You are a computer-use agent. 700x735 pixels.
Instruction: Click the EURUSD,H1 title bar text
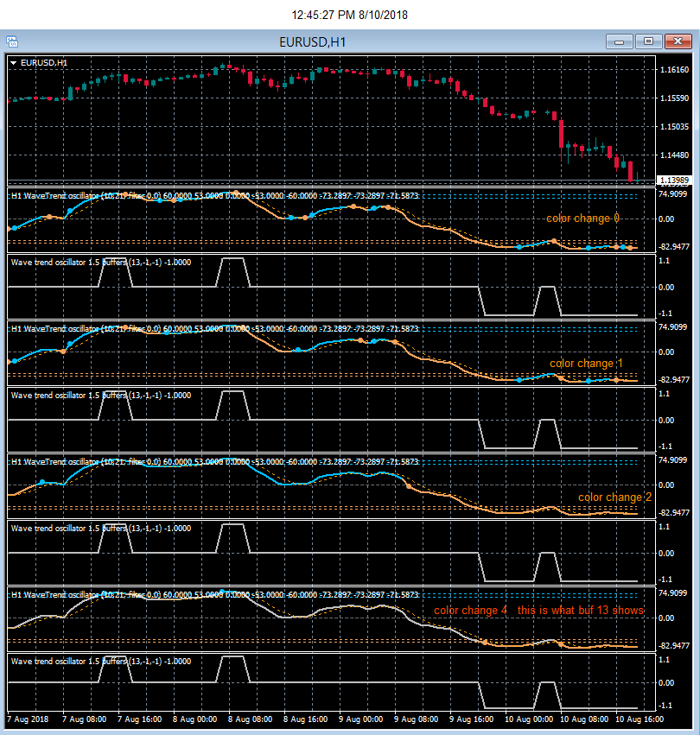point(313,42)
